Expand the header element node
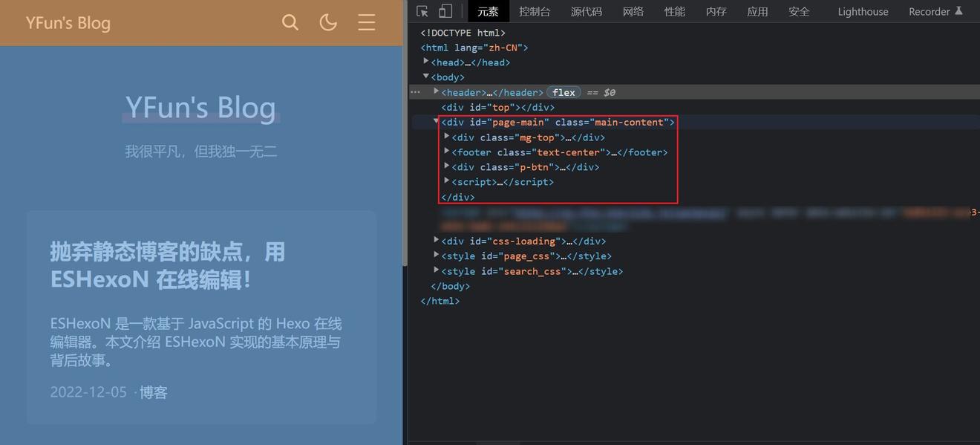Screen dimensions: 980x445 point(437,91)
